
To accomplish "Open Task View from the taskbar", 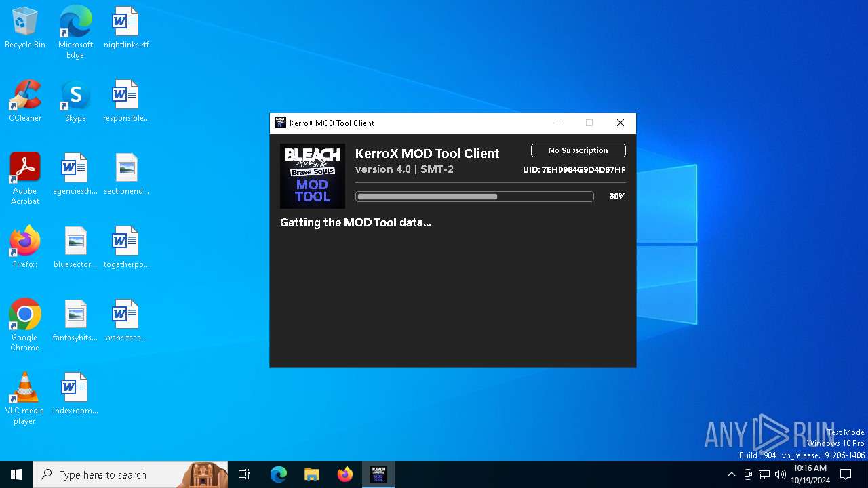I will click(244, 474).
